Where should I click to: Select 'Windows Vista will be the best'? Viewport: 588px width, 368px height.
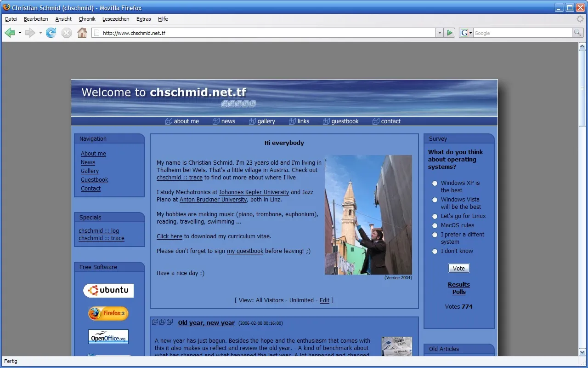[x=435, y=200]
